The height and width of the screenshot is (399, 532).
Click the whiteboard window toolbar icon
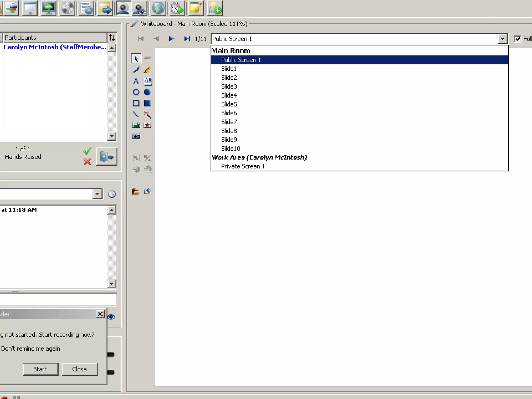(x=30, y=8)
